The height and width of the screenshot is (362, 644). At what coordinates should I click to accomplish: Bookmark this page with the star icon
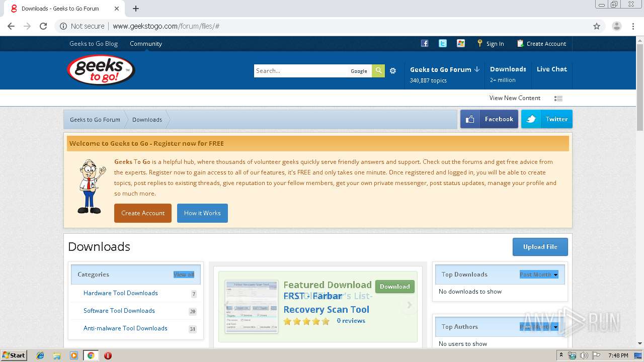597,26
